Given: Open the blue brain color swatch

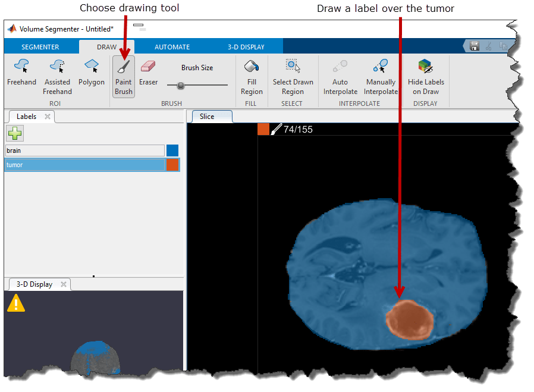Looking at the screenshot, I should [x=172, y=150].
